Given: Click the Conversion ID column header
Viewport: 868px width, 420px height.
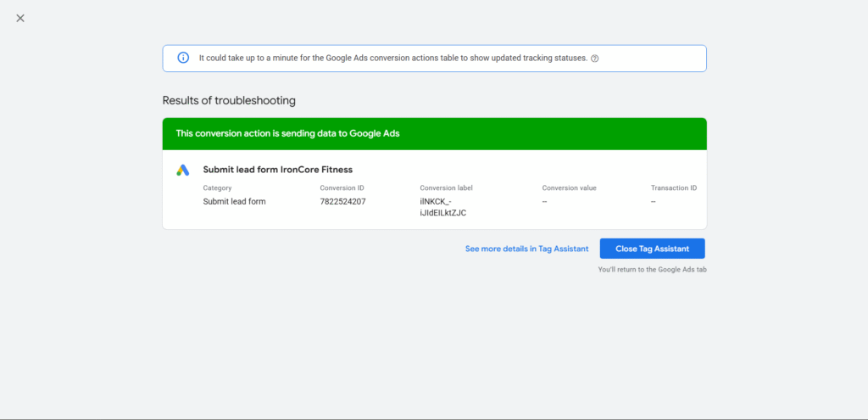Looking at the screenshot, I should [342, 188].
